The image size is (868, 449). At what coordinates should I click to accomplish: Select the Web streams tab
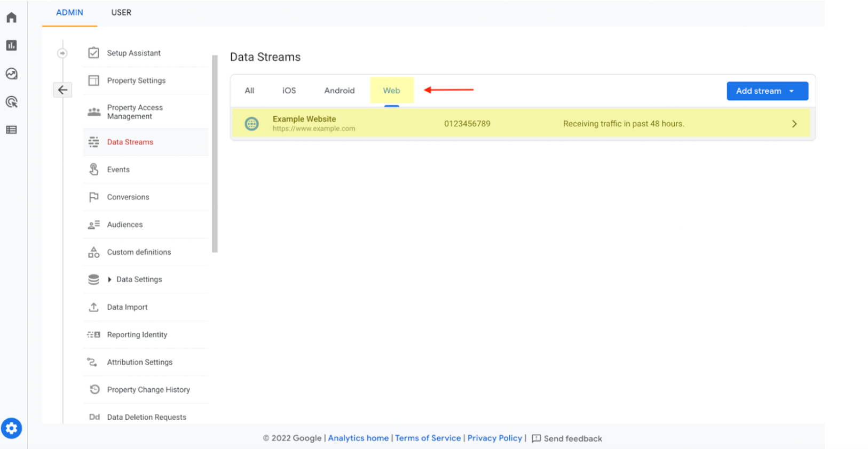pyautogui.click(x=392, y=91)
